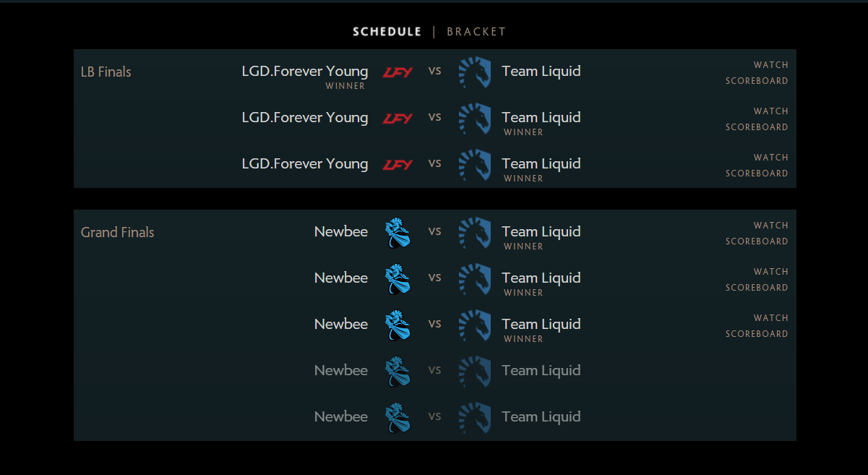Viewport: 868px width, 475px height.
Task: Click Newbee logo in first Grand Finals game
Action: 398,233
